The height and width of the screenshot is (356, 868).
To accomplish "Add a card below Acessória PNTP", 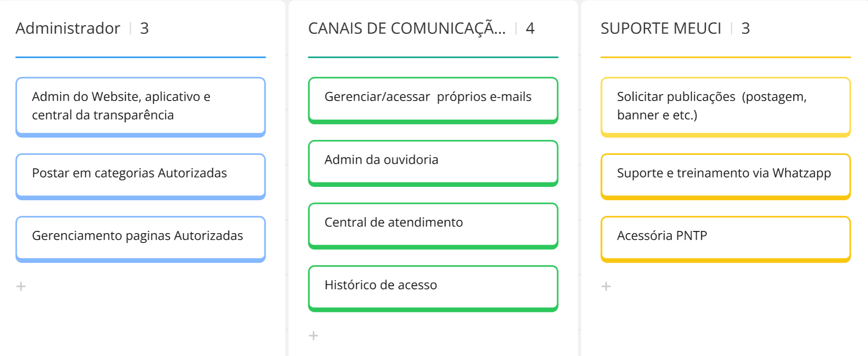I will [606, 286].
